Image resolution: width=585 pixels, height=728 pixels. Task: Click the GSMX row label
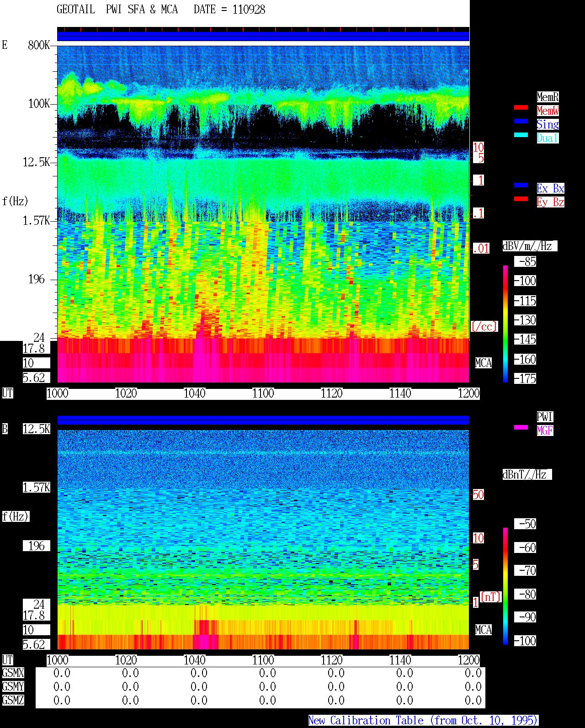pyautogui.click(x=13, y=673)
